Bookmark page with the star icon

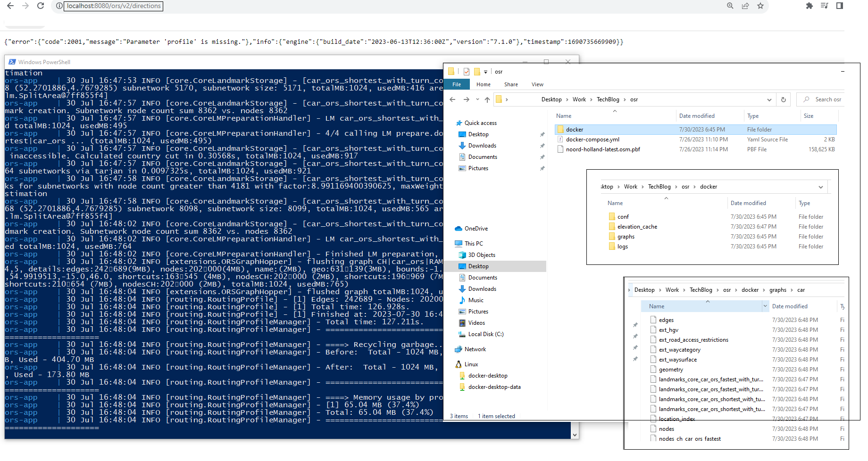[760, 6]
